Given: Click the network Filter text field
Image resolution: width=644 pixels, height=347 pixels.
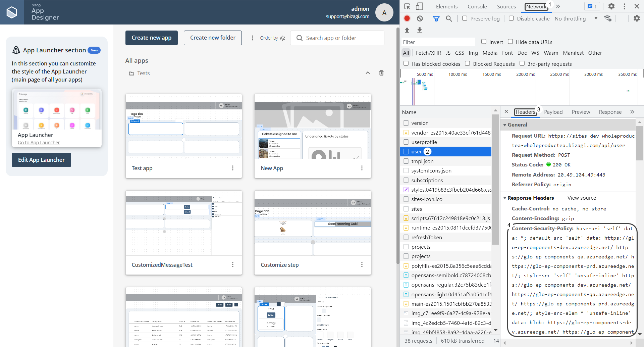Looking at the screenshot, I should point(438,42).
